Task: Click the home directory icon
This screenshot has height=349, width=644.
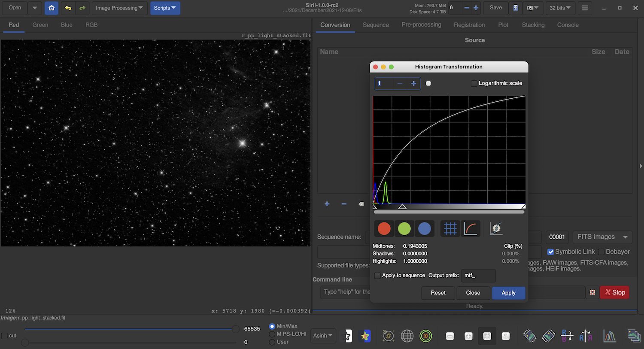Action: [x=52, y=8]
